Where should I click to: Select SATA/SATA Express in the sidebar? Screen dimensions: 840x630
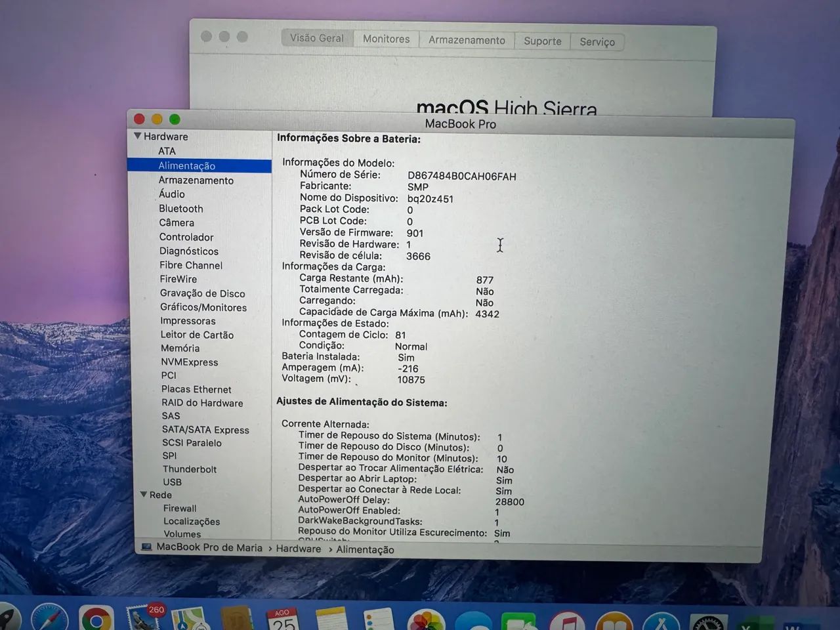click(x=205, y=430)
